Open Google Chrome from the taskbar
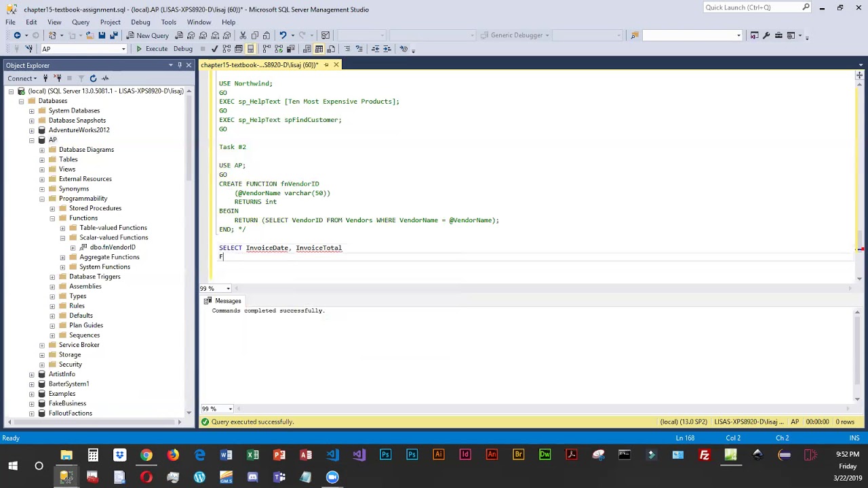 click(146, 455)
